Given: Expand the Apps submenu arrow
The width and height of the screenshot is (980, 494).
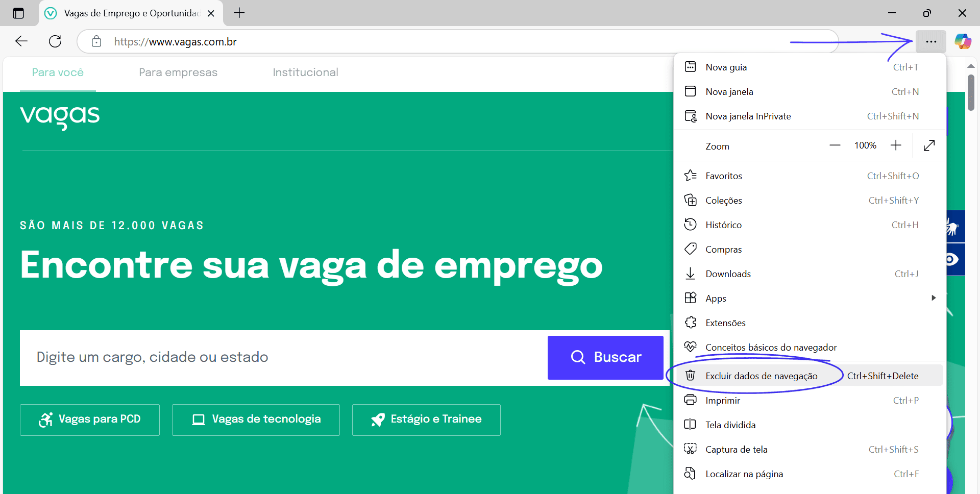Looking at the screenshot, I should (x=934, y=298).
